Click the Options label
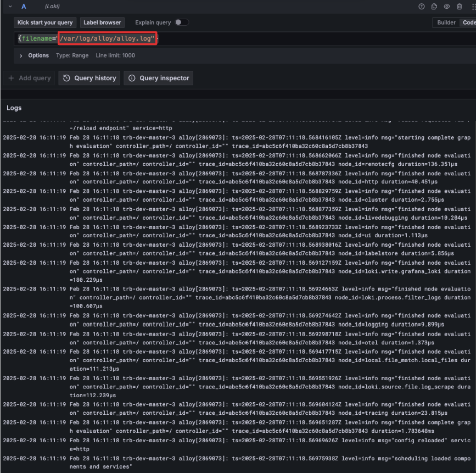This screenshot has height=473, width=476. (x=38, y=55)
